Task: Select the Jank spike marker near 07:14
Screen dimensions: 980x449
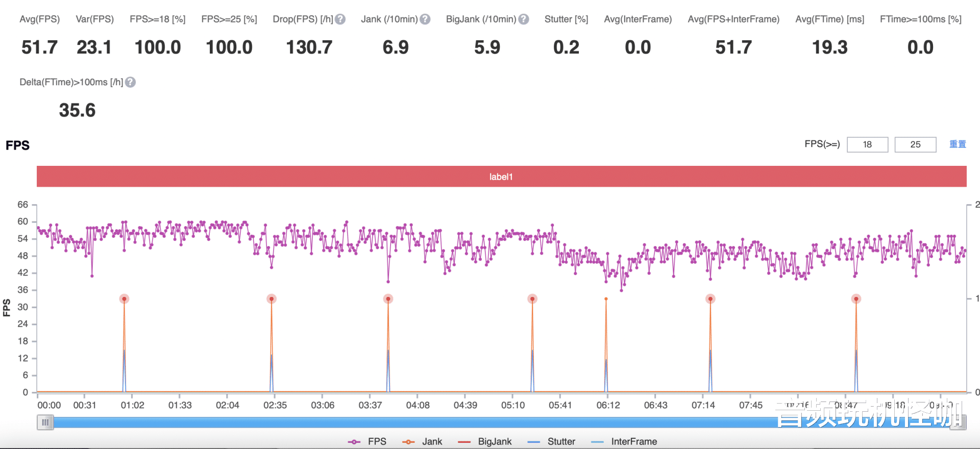Action: click(x=710, y=299)
